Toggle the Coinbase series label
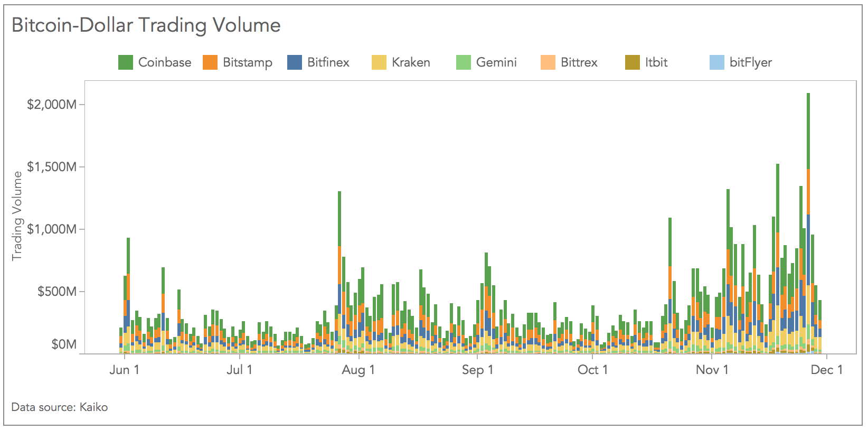868x430 pixels. [x=165, y=62]
